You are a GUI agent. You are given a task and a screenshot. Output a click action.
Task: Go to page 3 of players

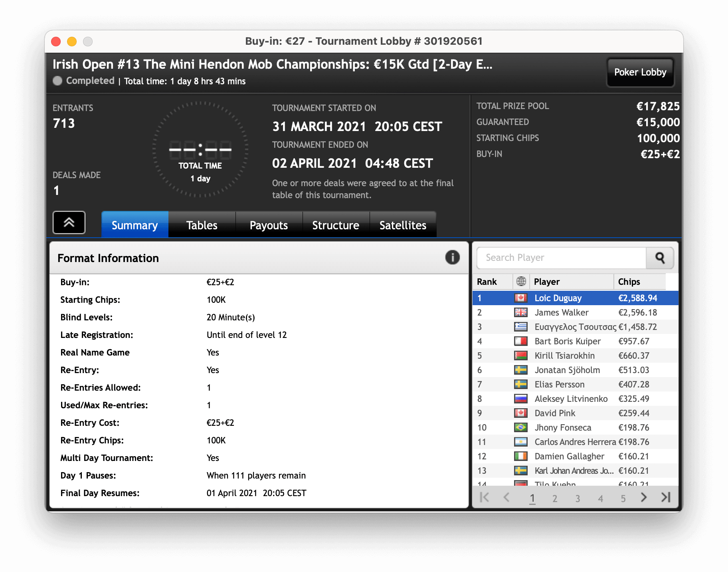578,498
